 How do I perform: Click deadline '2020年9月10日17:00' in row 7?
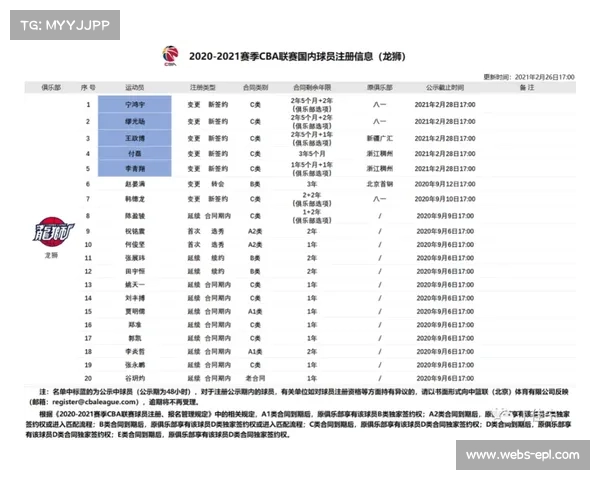pos(445,199)
